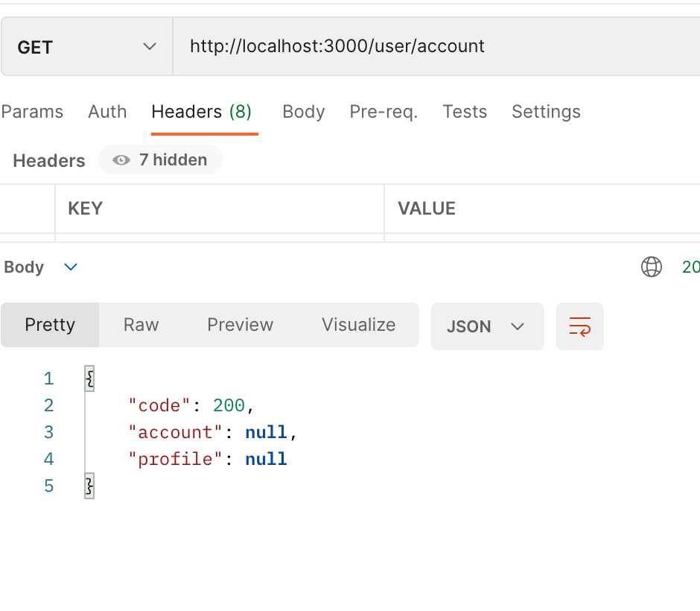Open the request Body tab
700x611 pixels.
tap(304, 112)
